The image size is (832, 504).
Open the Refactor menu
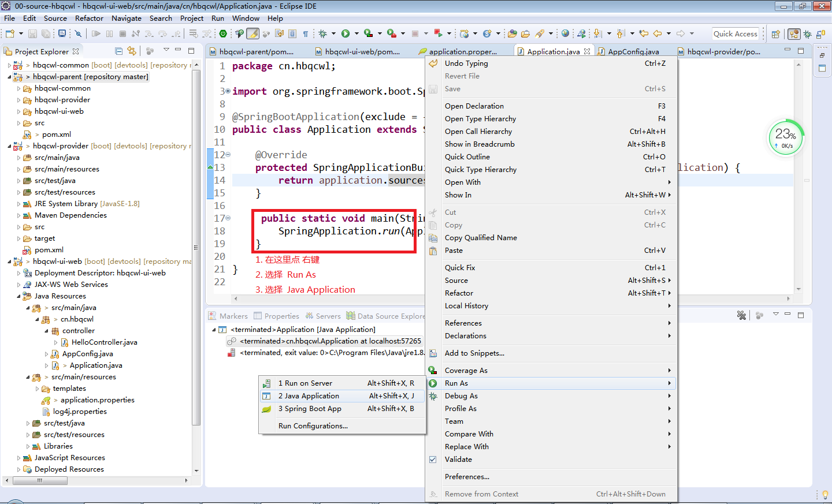(89, 18)
